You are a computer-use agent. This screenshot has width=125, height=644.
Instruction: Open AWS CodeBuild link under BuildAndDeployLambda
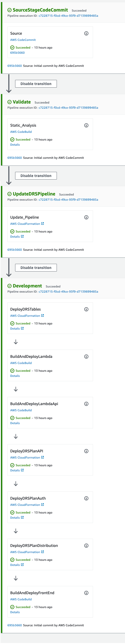click(21, 363)
